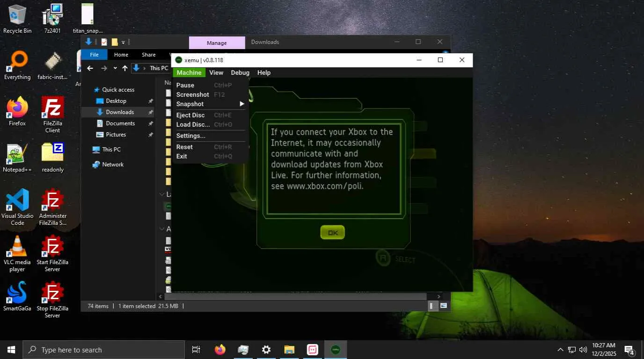Open Administer FileZilla Server shortcut

[52, 207]
